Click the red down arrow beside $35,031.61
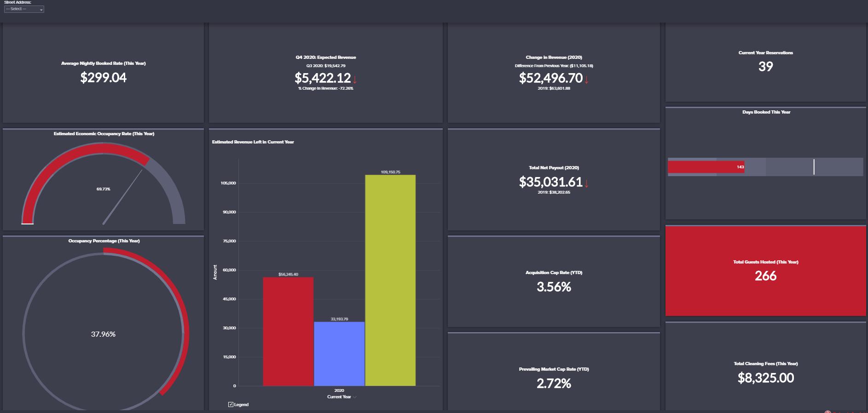This screenshot has width=868, height=413. pos(587,184)
